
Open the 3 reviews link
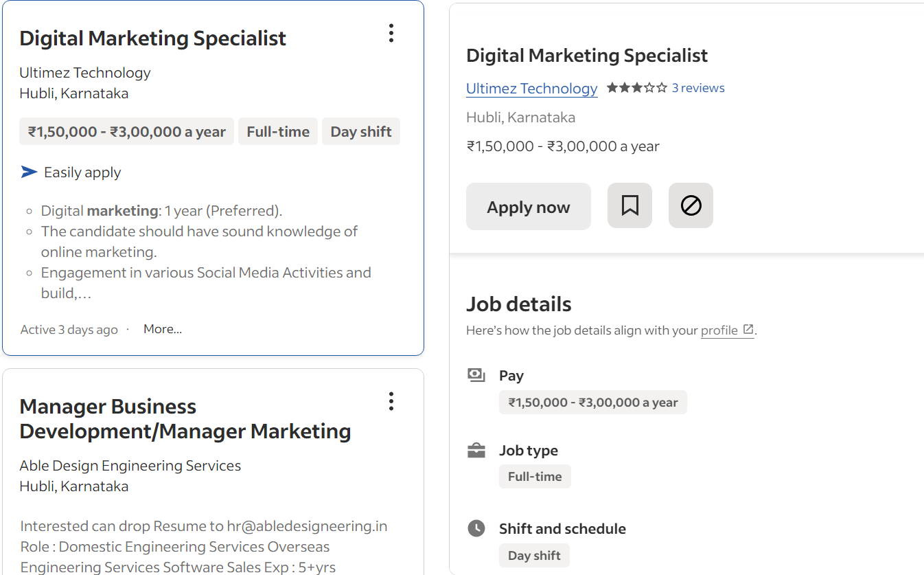698,88
